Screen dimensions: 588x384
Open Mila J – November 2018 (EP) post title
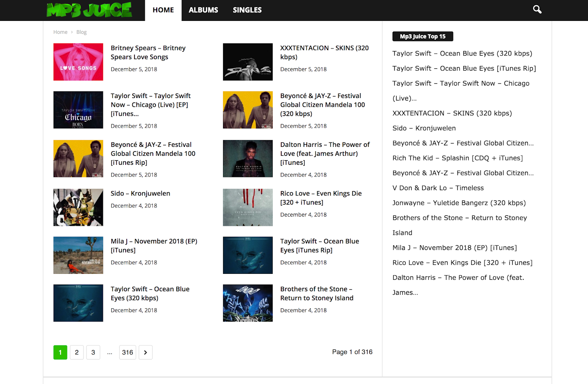pos(154,246)
